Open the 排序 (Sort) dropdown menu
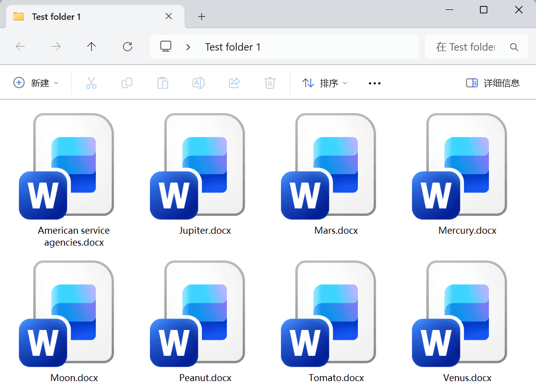The image size is (536, 392). click(x=325, y=83)
